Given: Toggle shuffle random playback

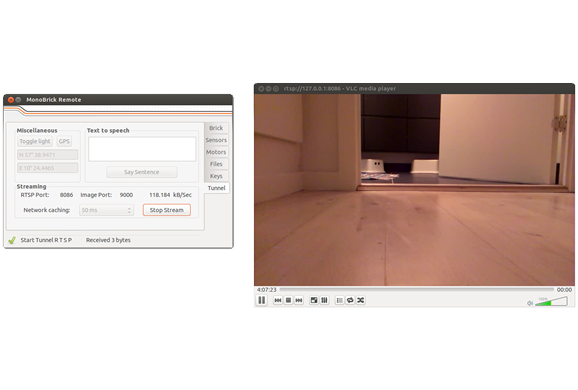Looking at the screenshot, I should [x=361, y=300].
